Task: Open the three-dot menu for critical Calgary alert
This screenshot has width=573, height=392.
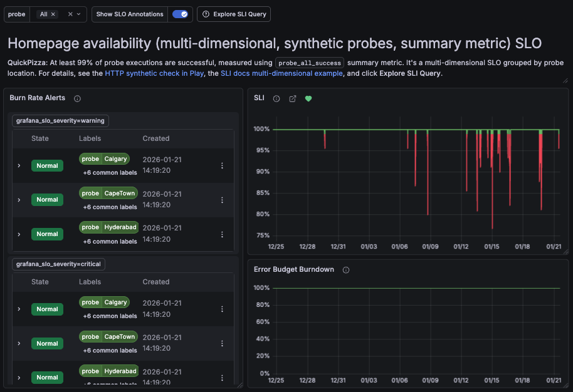Action: (x=222, y=309)
